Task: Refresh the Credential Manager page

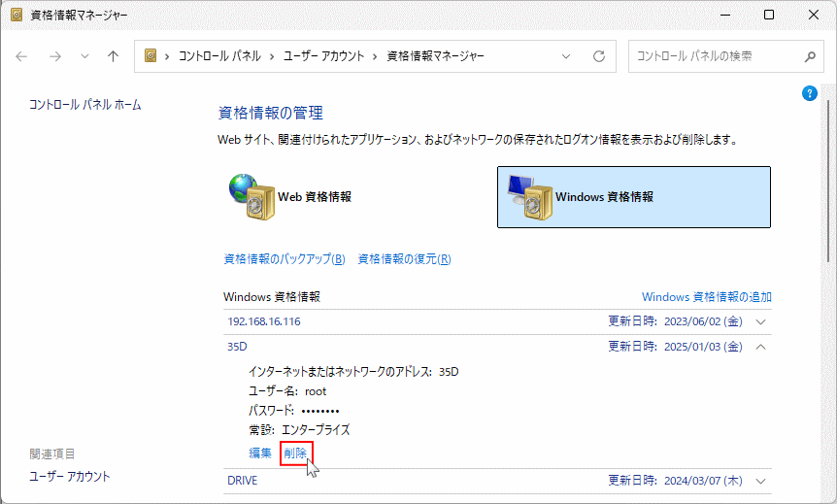Action: coord(599,56)
